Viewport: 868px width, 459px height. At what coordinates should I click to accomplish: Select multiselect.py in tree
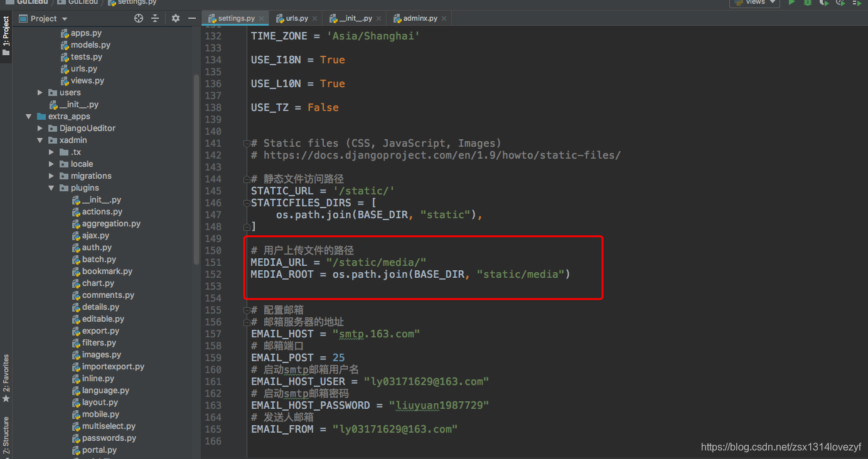[x=104, y=426]
